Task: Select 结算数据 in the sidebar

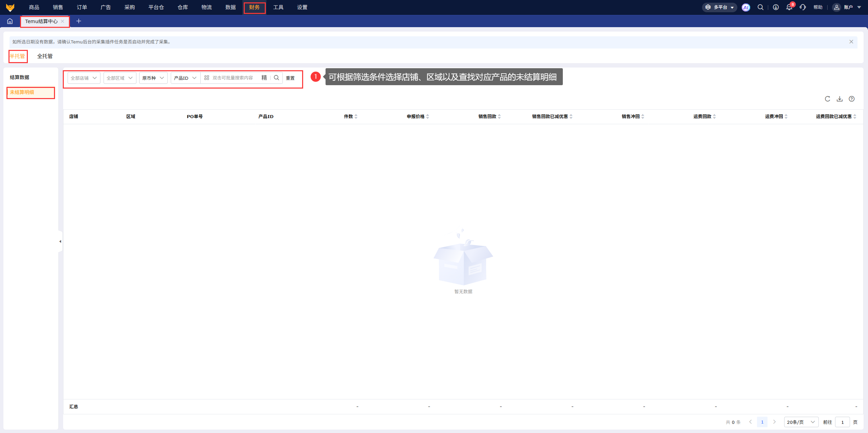Action: click(x=20, y=77)
